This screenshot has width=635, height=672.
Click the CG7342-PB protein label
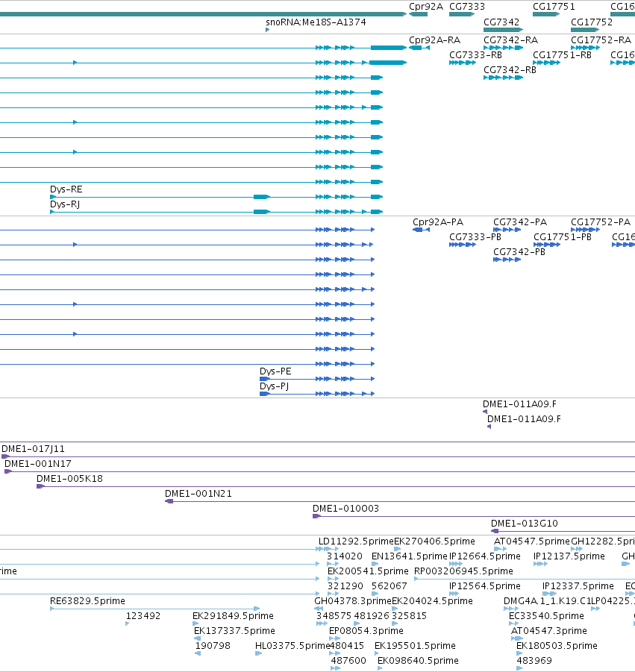(x=519, y=252)
